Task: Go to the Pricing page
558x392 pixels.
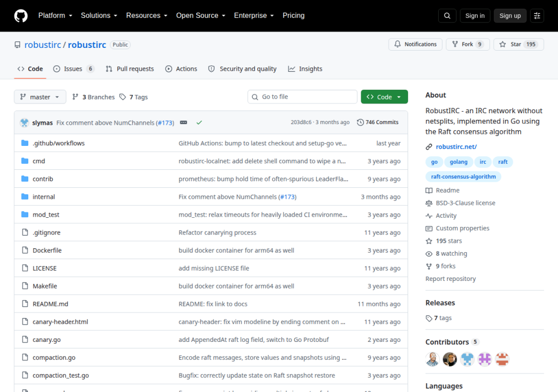Action: tap(294, 16)
